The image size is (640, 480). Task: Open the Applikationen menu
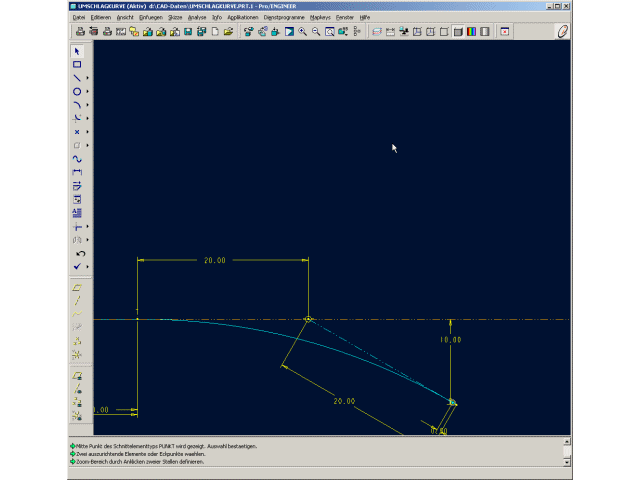click(x=243, y=18)
